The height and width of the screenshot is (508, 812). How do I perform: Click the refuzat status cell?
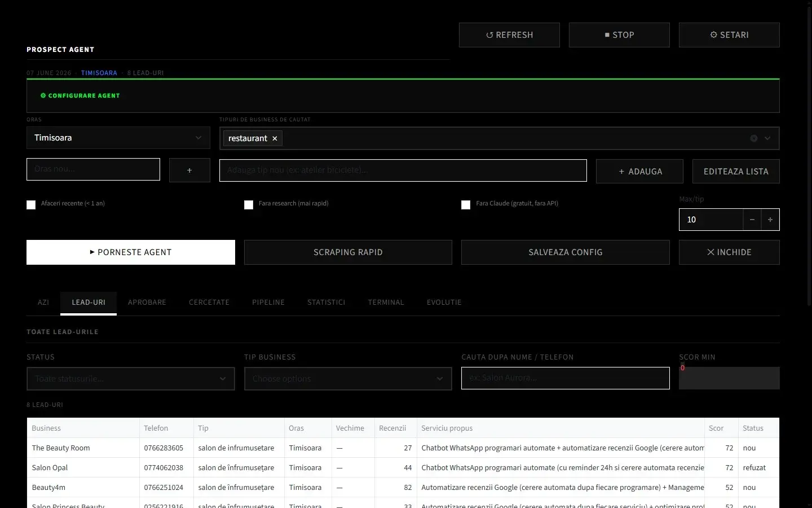[759, 467]
